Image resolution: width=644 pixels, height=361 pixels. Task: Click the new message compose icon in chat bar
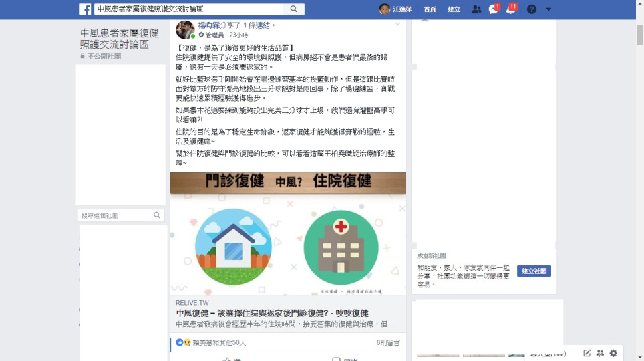point(587,353)
